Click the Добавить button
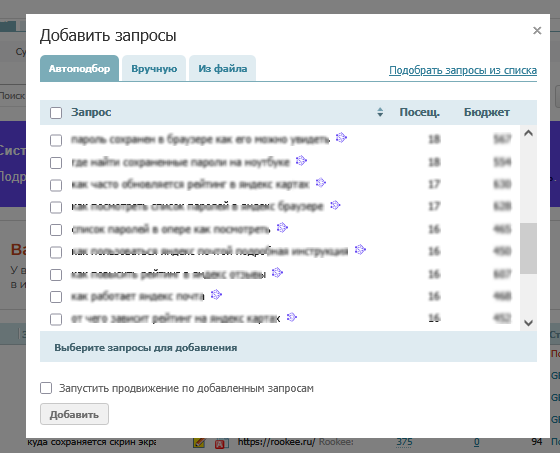This screenshot has height=453, width=560. [x=74, y=414]
